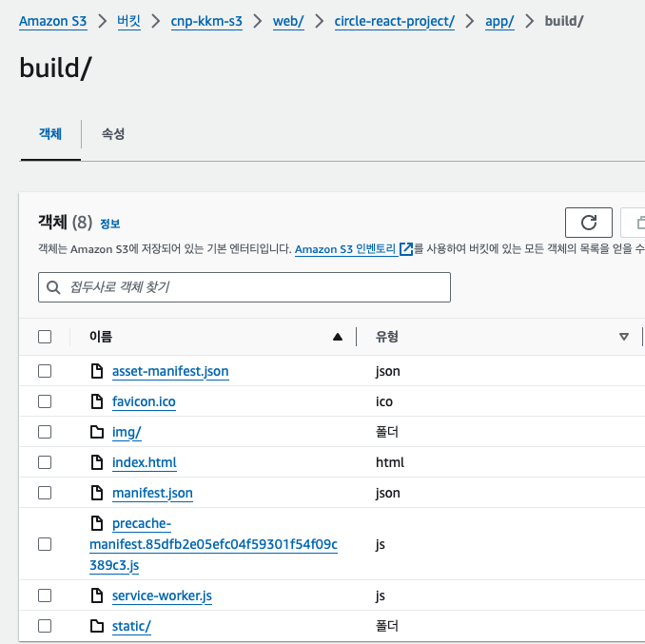Click the external link icon after 인벤토리
Viewport: 645px width, 644px height.
[406, 249]
